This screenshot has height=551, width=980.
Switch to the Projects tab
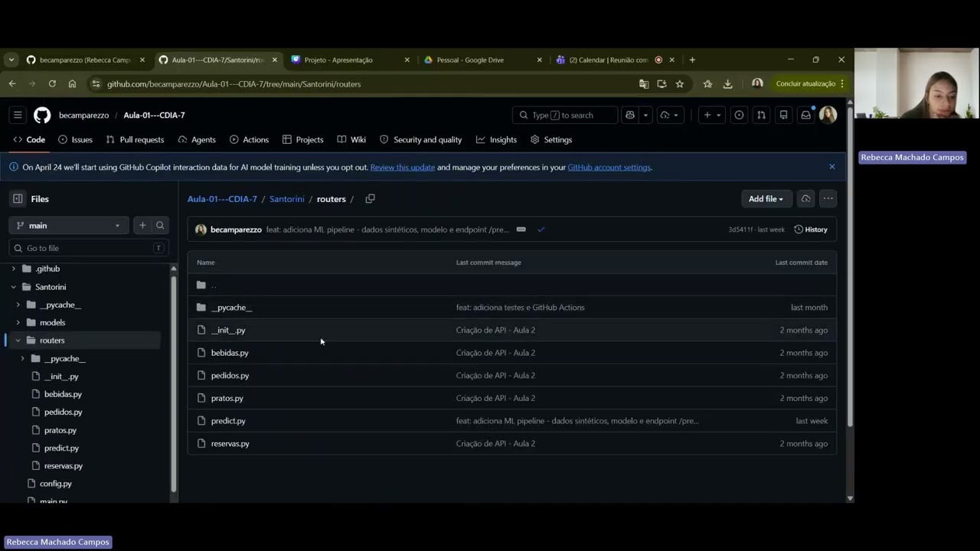(x=302, y=139)
